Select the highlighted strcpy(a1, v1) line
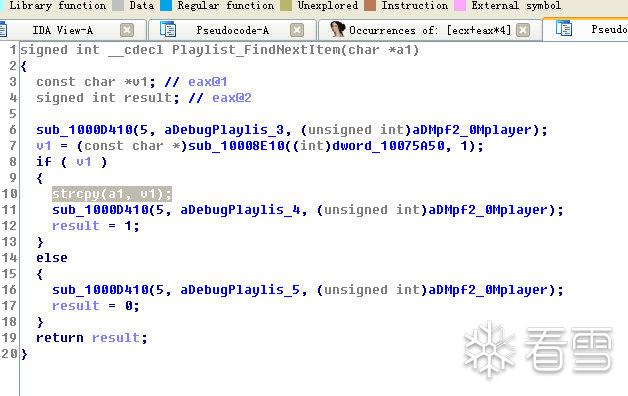Image resolution: width=628 pixels, height=396 pixels. click(x=112, y=194)
